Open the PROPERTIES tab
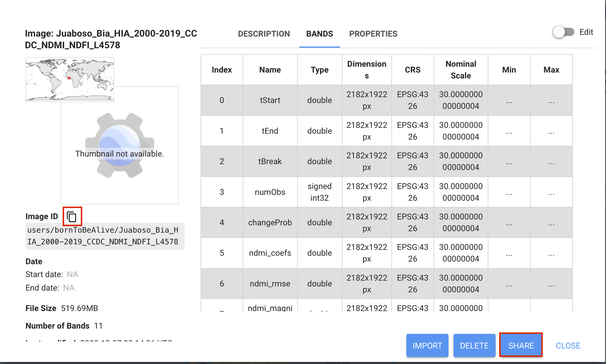This screenshot has height=364, width=606. click(373, 34)
